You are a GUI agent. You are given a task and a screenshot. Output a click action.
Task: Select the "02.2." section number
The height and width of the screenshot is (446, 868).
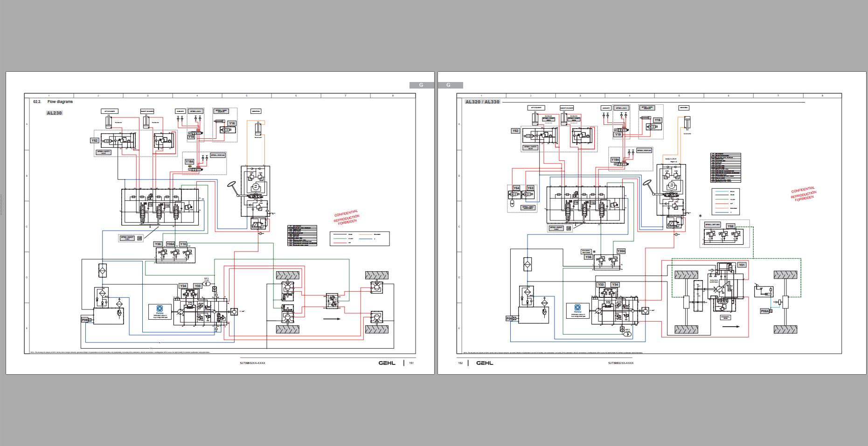37,102
